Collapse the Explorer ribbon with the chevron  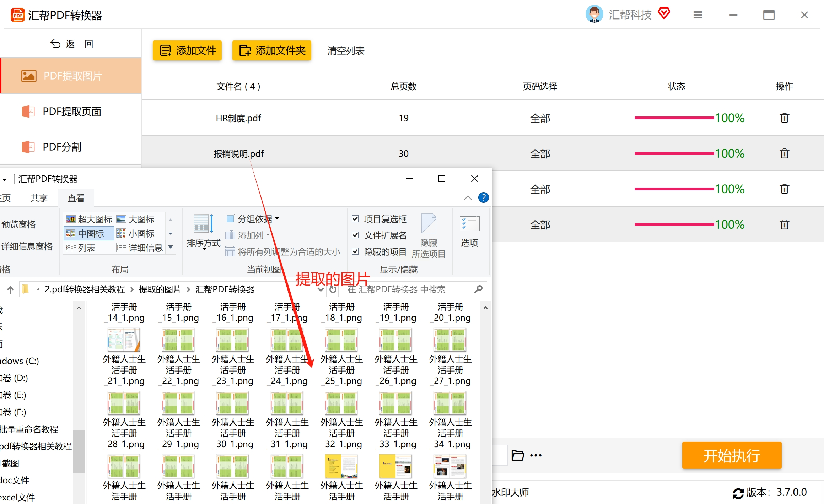(x=467, y=198)
